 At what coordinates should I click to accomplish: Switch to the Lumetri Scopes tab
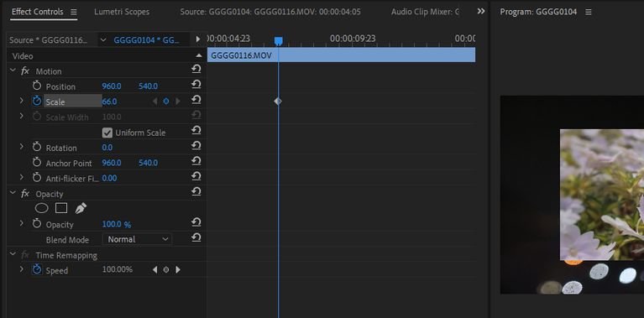pos(122,12)
